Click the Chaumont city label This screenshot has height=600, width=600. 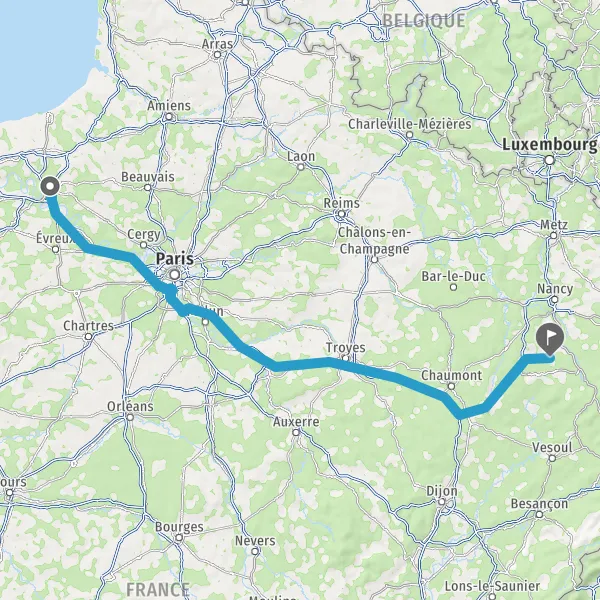coord(452,375)
